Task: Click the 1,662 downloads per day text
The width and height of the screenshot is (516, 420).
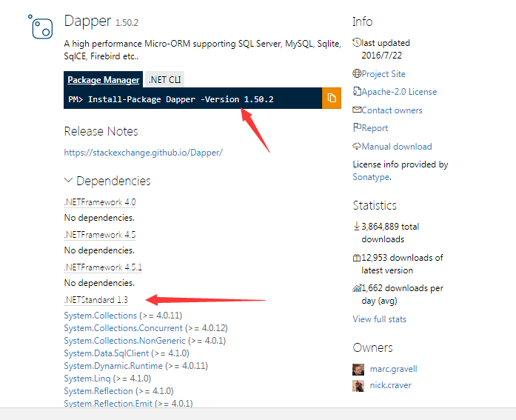Action: 402,295
